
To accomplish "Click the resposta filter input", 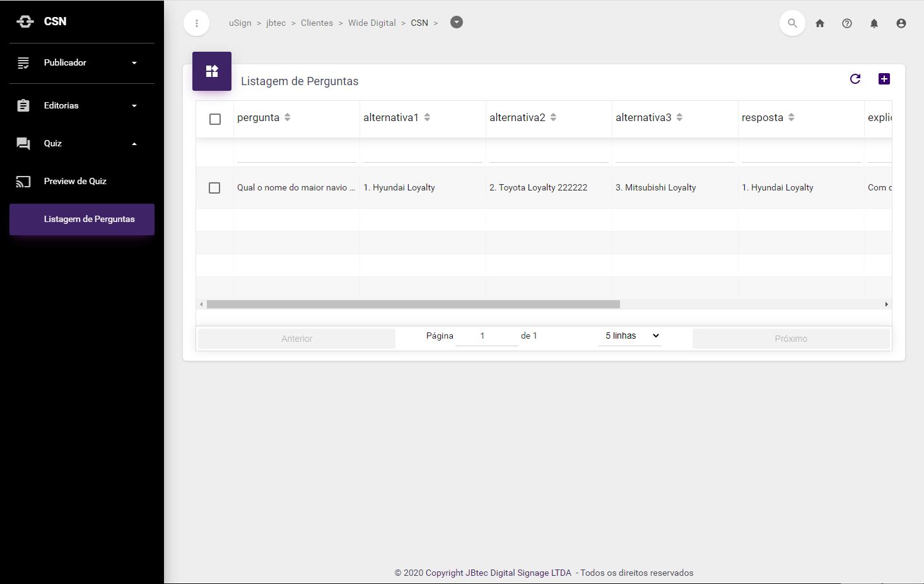I will click(801, 153).
